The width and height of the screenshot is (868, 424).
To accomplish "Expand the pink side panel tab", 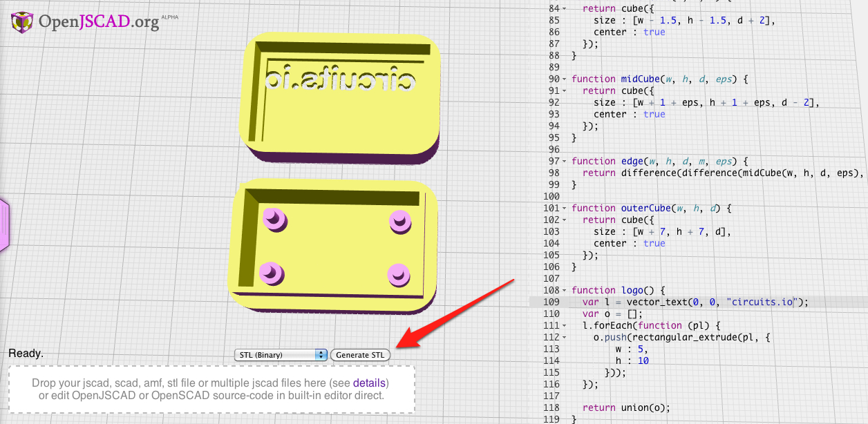I will click(3, 224).
